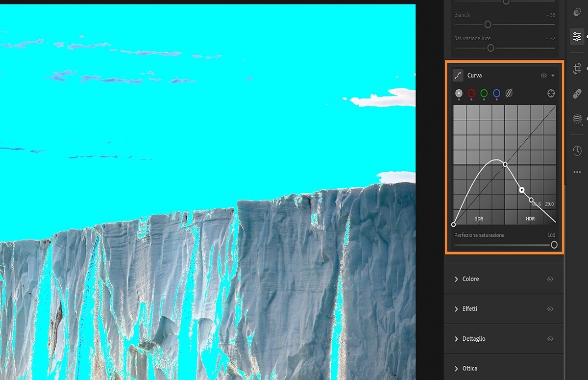This screenshot has height=380, width=588.
Task: Select the Crop and rotate tool
Action: (x=577, y=69)
